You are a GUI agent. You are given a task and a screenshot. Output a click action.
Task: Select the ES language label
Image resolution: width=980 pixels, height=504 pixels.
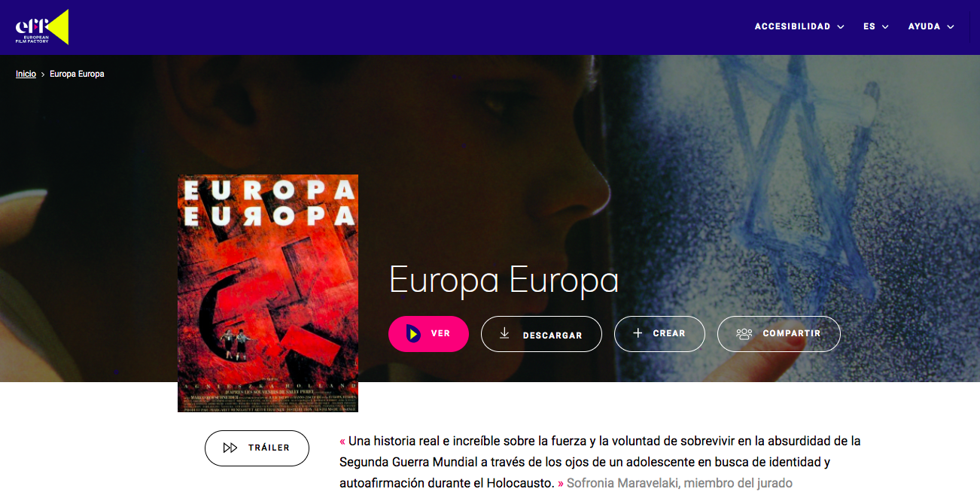869,26
